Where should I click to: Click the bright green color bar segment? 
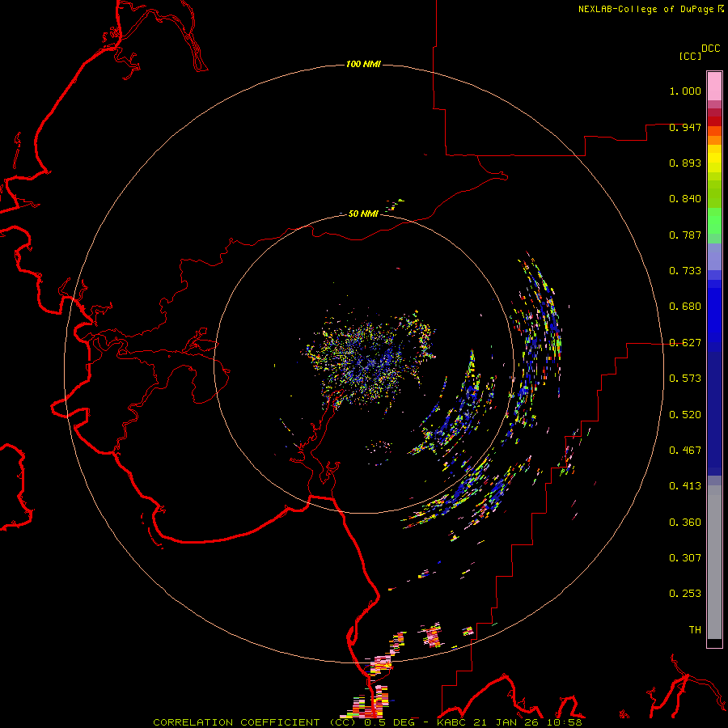[x=714, y=221]
